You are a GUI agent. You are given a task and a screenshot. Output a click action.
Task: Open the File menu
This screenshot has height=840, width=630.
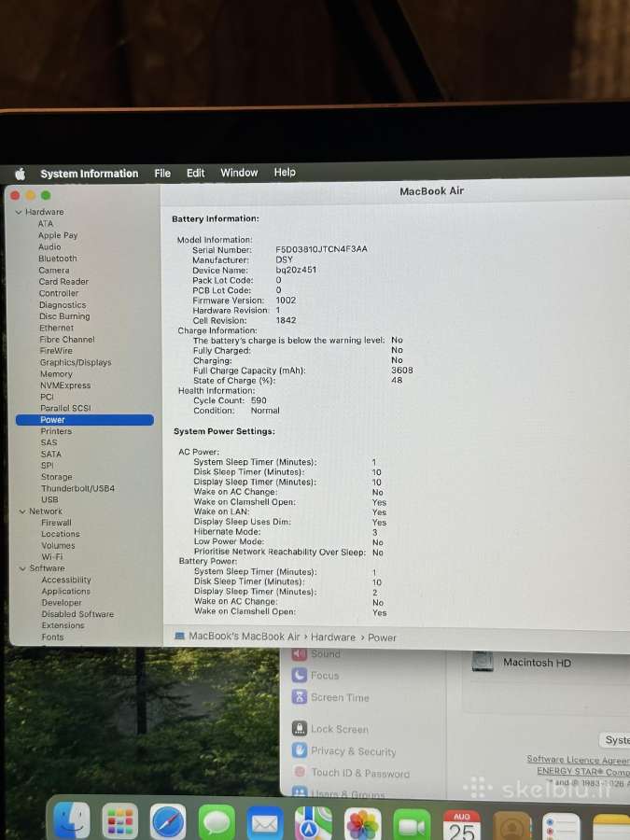click(x=162, y=173)
